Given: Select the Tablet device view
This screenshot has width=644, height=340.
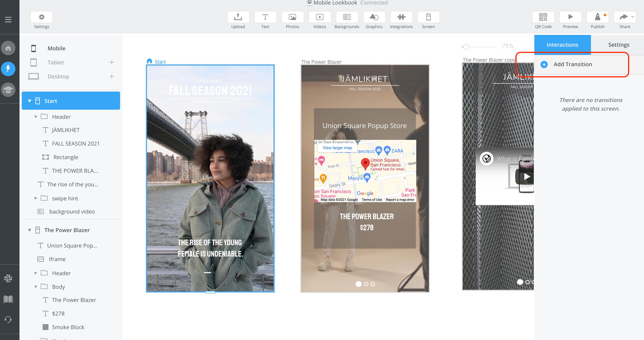Looking at the screenshot, I should 56,62.
